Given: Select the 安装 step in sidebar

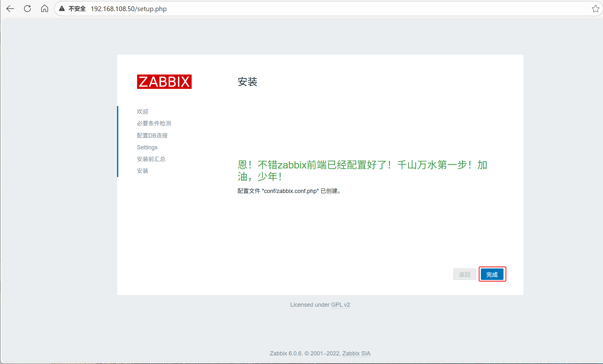Looking at the screenshot, I should [143, 171].
